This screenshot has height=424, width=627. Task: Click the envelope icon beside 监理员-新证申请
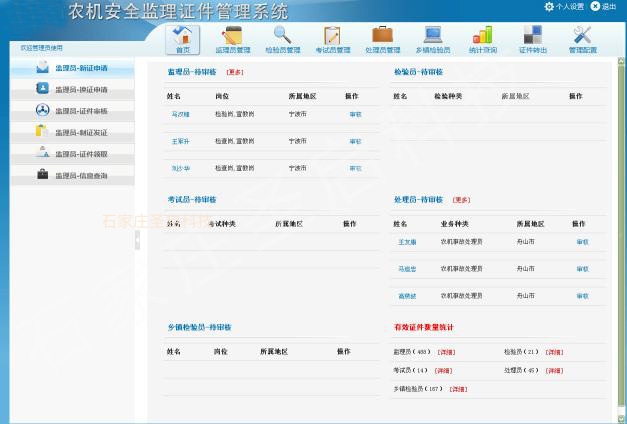pos(42,67)
